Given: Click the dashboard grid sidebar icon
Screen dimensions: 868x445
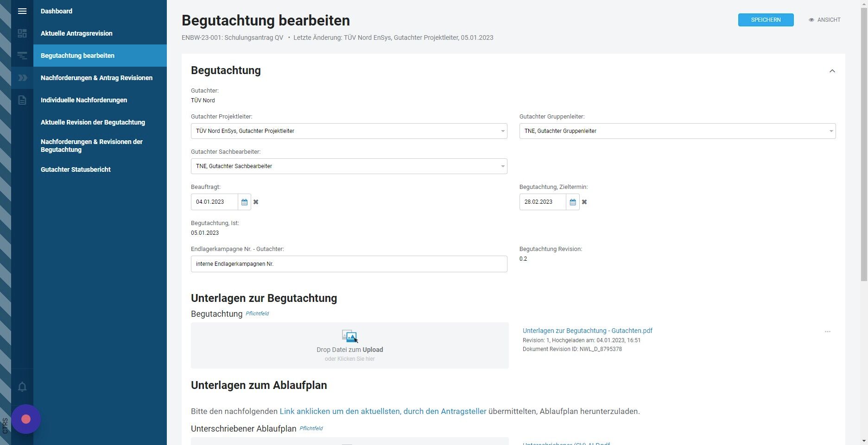Looking at the screenshot, I should pos(22,33).
